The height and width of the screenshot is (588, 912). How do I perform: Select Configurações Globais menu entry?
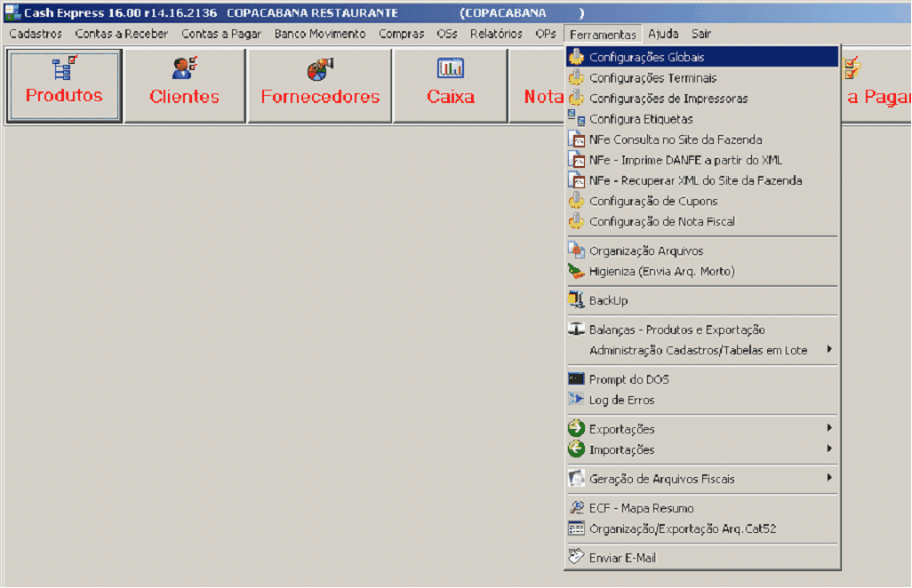pyautogui.click(x=646, y=57)
